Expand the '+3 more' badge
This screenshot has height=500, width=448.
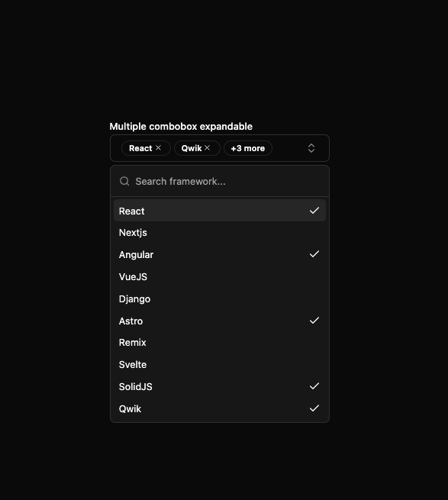[248, 148]
